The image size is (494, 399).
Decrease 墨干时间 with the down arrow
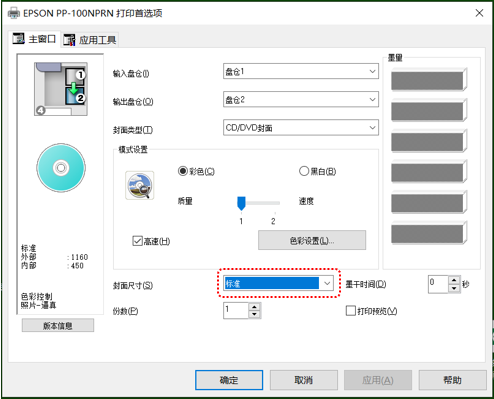pyautogui.click(x=454, y=288)
